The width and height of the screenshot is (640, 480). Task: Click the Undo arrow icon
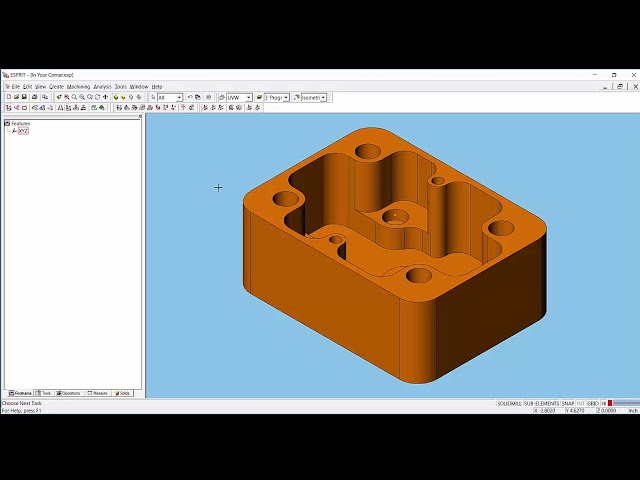point(190,97)
